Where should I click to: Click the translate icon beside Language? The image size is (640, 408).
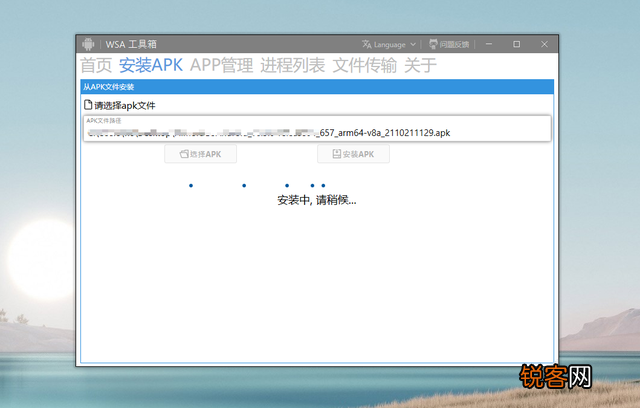[x=367, y=44]
